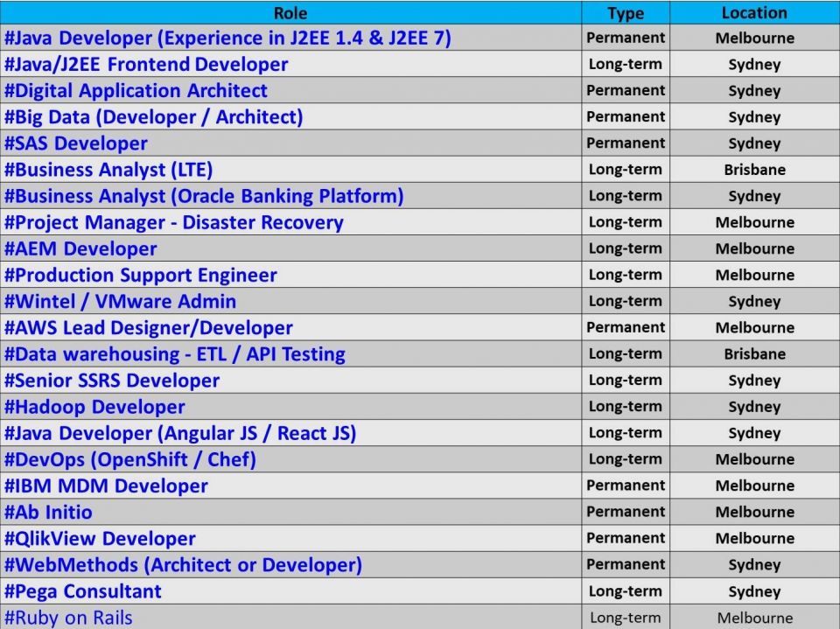Select "Permanent" in the SAS Developer row

point(626,143)
